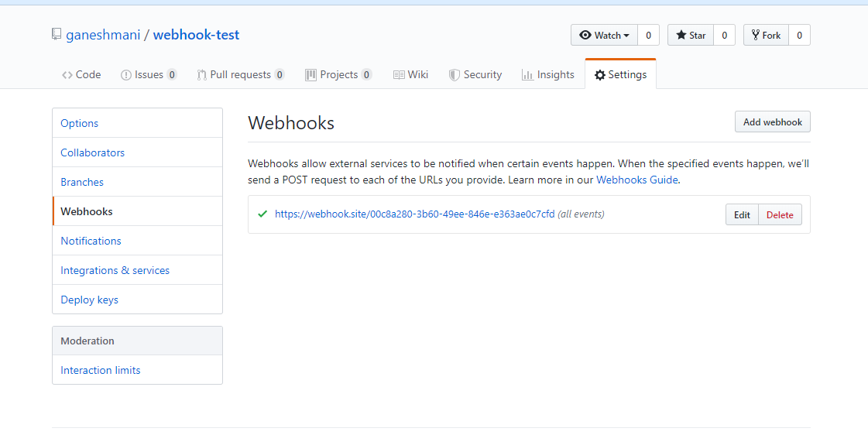Open the Webhooks Guide link
The height and width of the screenshot is (435, 868).
pos(636,180)
